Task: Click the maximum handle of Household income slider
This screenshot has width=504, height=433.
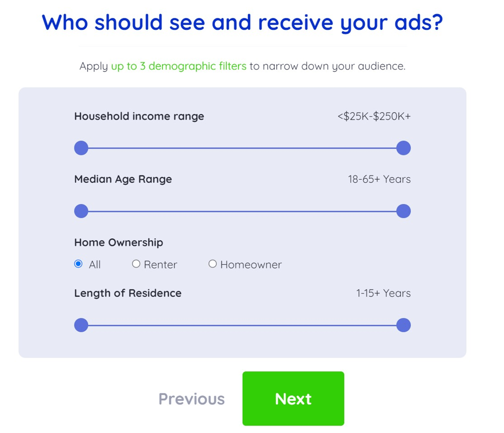Action: pos(403,148)
